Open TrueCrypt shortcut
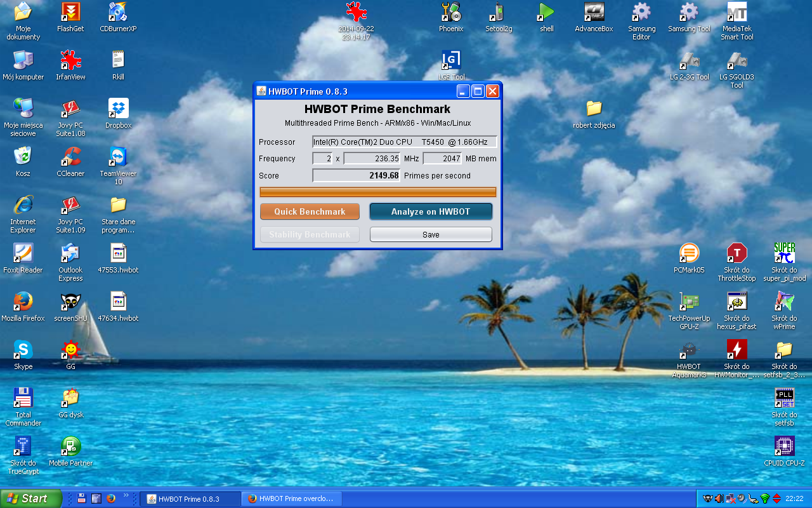This screenshot has height=508, width=812. point(23,455)
